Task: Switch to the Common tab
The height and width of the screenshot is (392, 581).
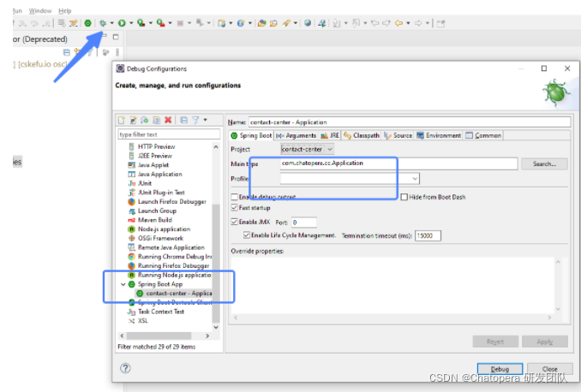Action: (x=483, y=135)
